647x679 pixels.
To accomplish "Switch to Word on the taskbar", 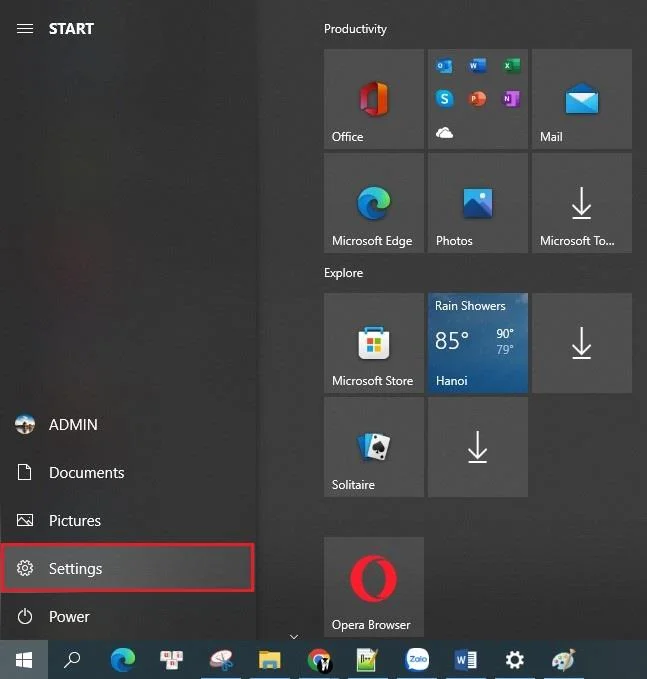I will pos(466,660).
